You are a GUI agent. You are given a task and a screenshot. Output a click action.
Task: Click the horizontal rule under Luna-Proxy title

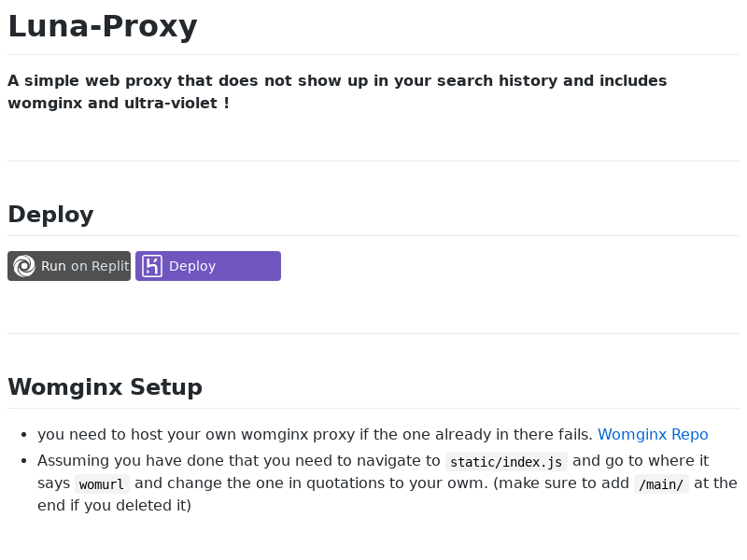click(373, 53)
